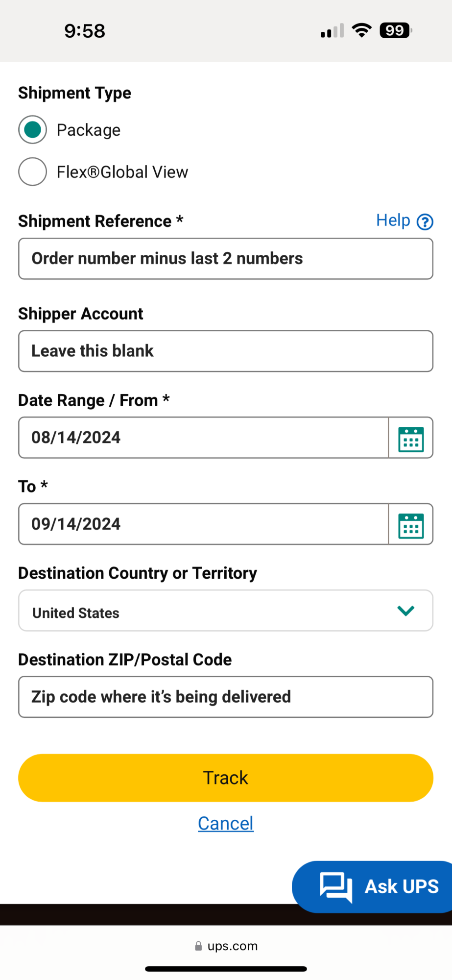Viewport: 452px width, 980px height.
Task: Tap the lock icon beside ups.com
Action: [x=198, y=946]
